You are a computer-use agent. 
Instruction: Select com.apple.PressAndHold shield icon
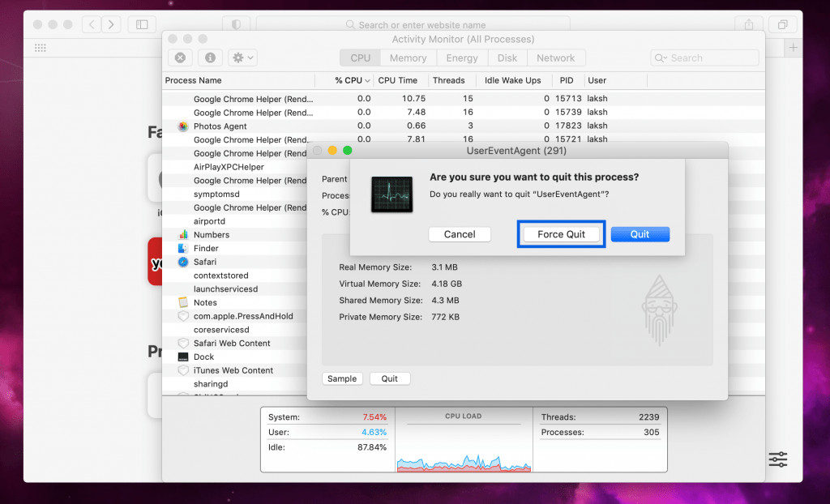(x=183, y=316)
